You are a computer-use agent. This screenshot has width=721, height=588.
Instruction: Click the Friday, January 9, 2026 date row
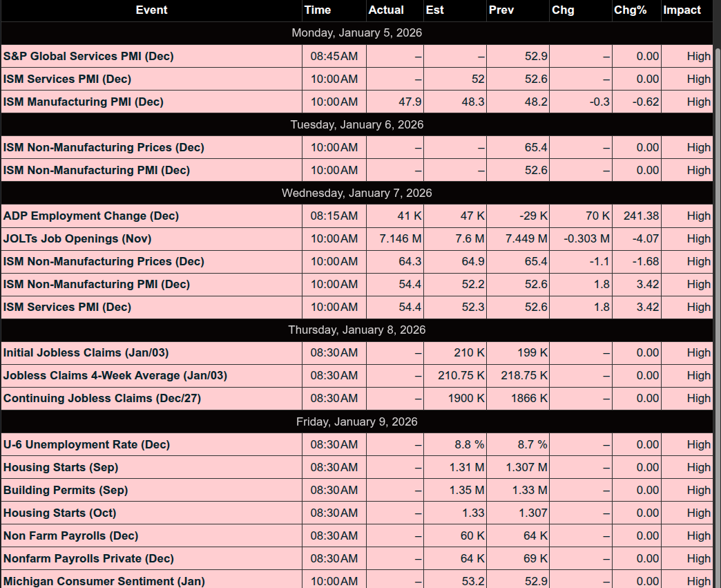pos(356,421)
